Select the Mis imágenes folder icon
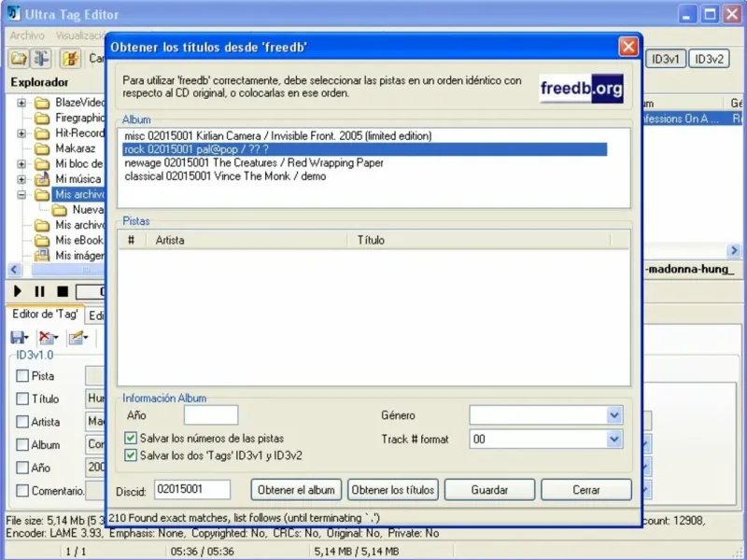The image size is (747, 560). click(x=42, y=255)
